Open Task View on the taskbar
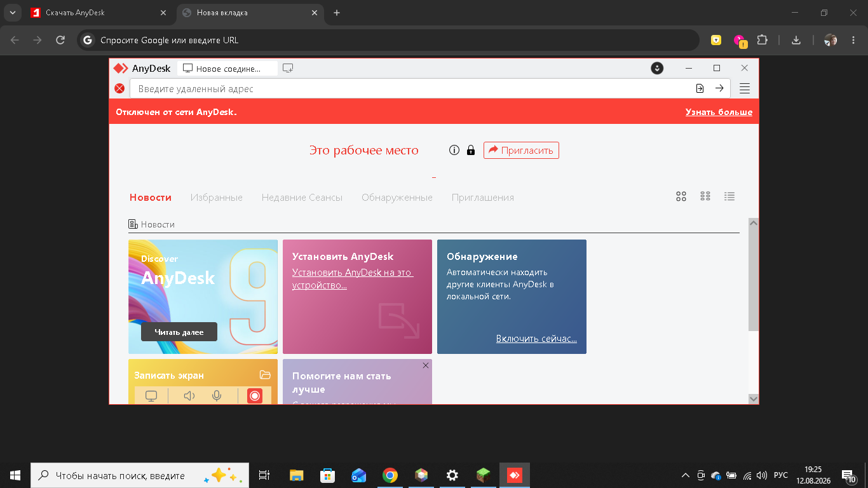868x488 pixels. [264, 475]
